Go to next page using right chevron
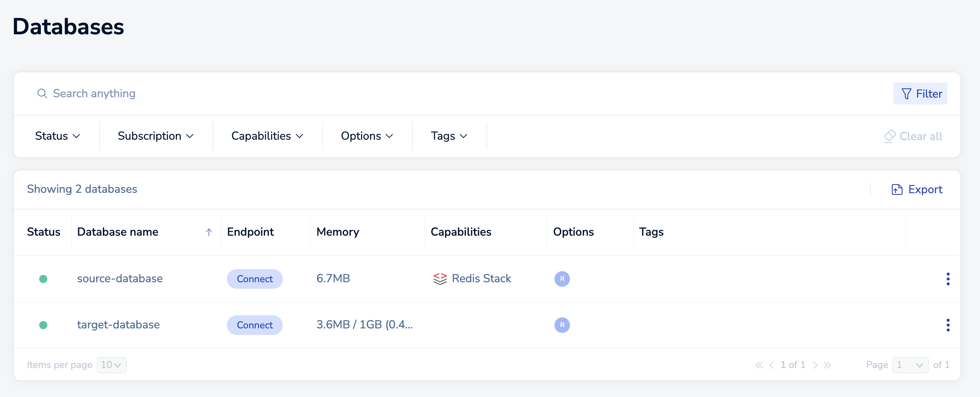Image resolution: width=980 pixels, height=397 pixels. 815,365
